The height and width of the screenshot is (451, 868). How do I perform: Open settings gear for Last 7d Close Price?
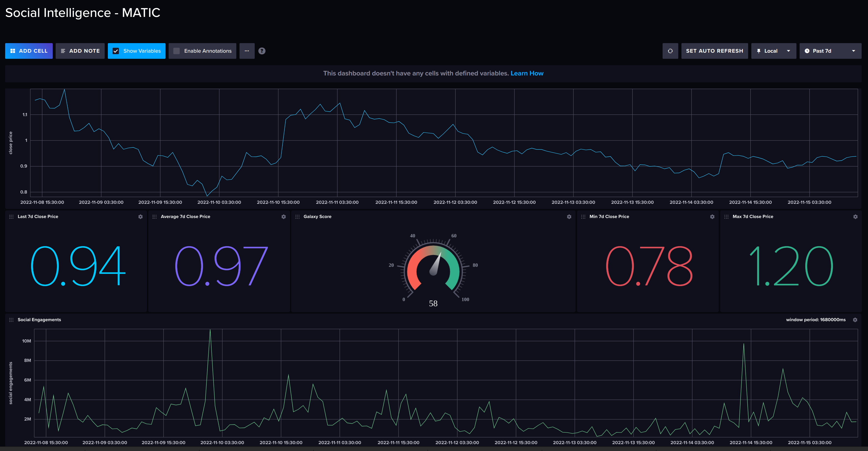point(140,217)
